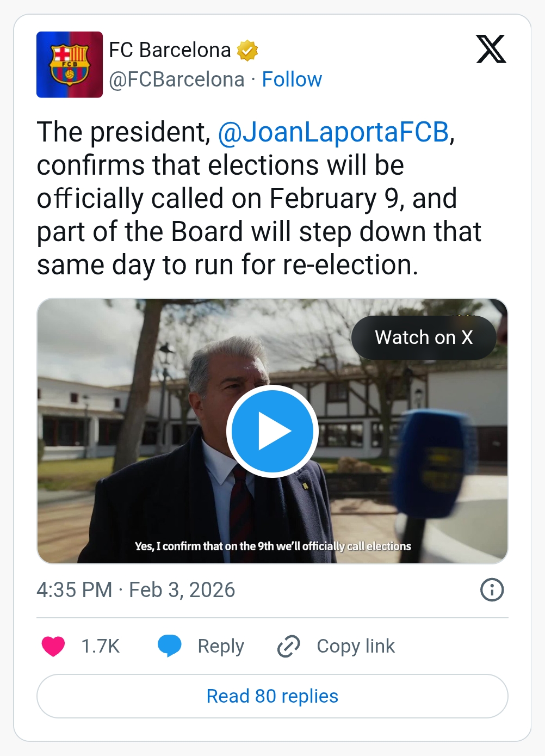Click the gold verified badge

point(247,51)
